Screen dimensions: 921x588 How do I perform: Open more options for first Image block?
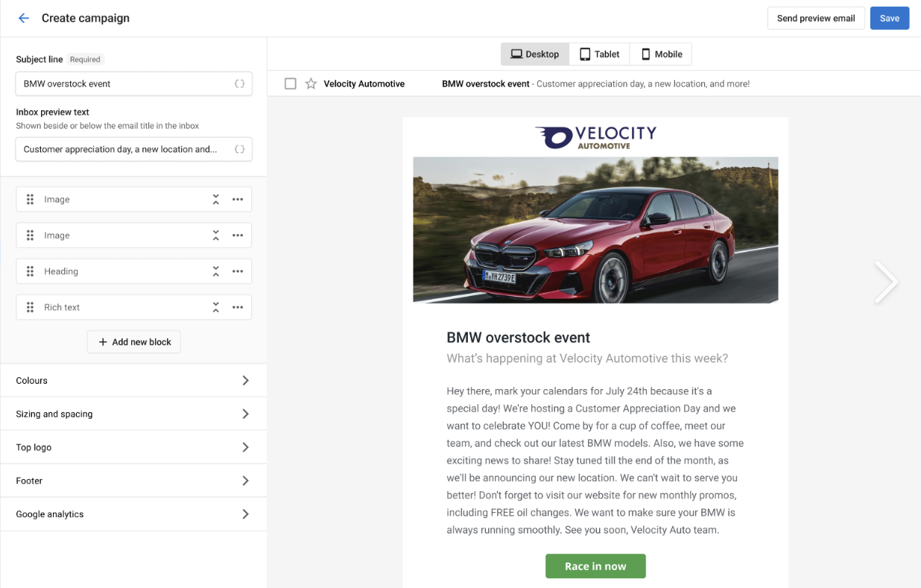click(238, 199)
